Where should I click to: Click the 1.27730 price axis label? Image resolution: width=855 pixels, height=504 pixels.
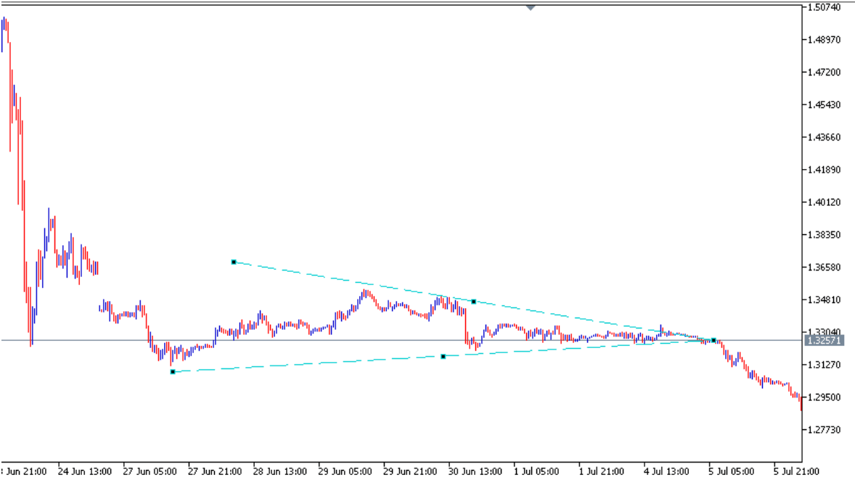pyautogui.click(x=824, y=430)
